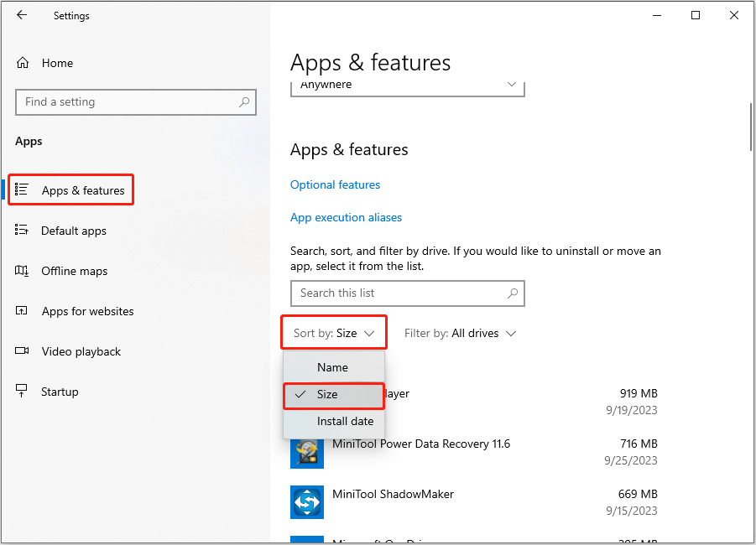Open Optional features
This screenshot has height=545, width=756.
pyautogui.click(x=335, y=184)
